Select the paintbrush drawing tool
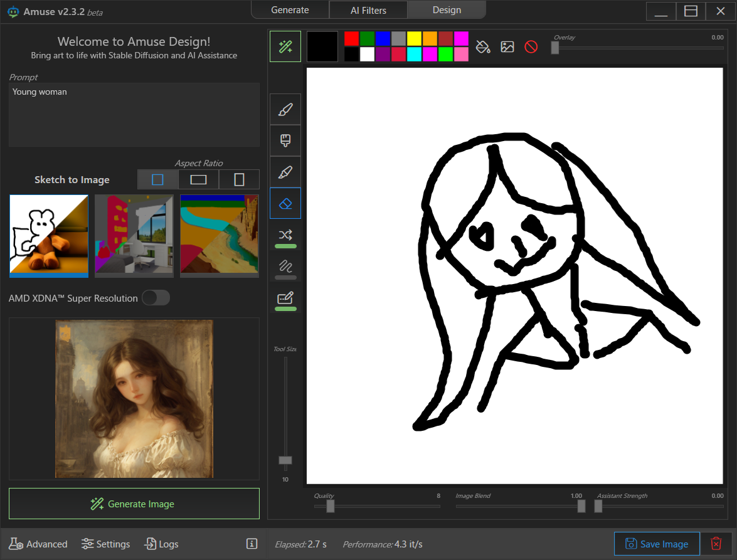Viewport: 737px width, 560px height. coord(285,110)
